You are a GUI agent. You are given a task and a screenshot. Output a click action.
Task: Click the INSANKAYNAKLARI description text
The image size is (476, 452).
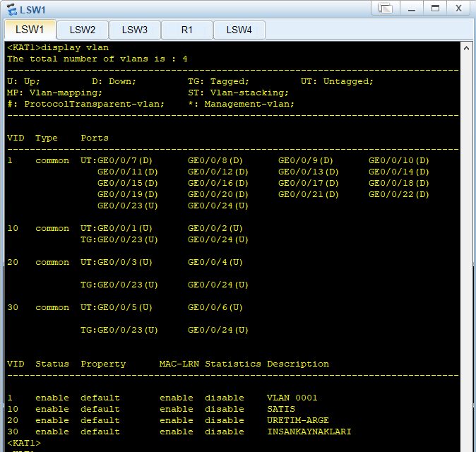point(309,432)
